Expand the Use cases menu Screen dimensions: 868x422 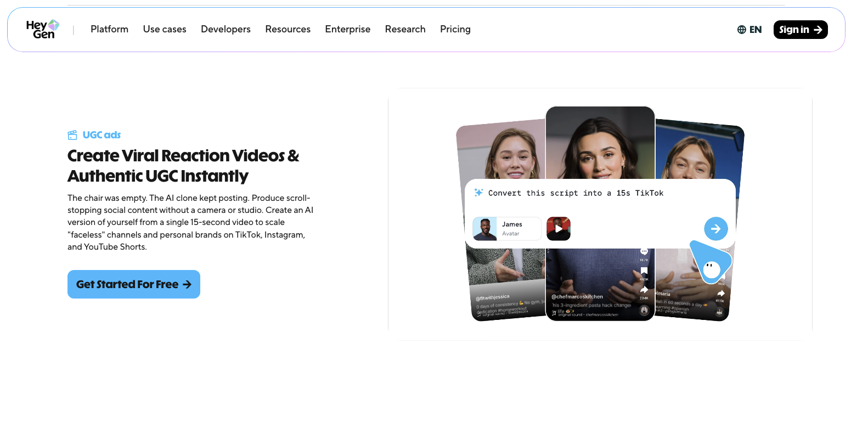[165, 30]
